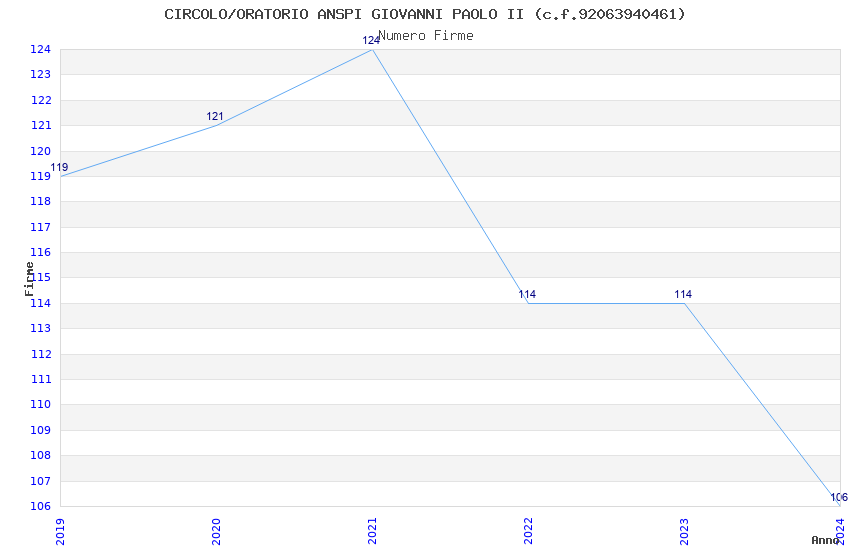This screenshot has width=850, height=550.
Task: Click the data label 106 for 2024
Action: click(839, 497)
